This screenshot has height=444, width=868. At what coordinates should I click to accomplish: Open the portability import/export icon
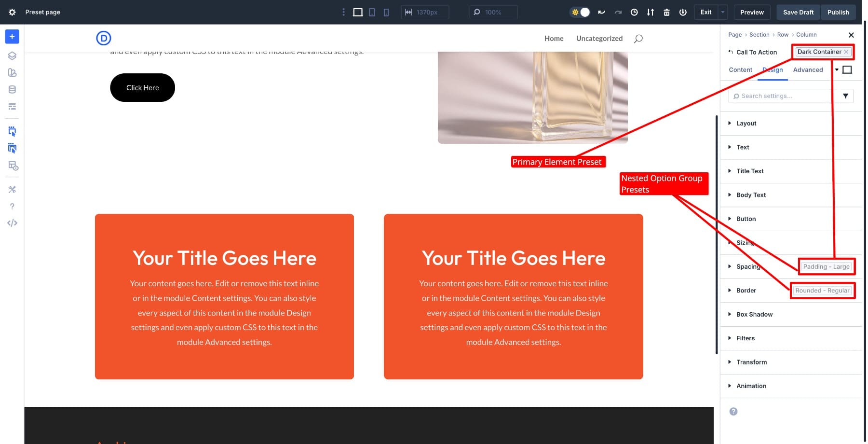651,12
